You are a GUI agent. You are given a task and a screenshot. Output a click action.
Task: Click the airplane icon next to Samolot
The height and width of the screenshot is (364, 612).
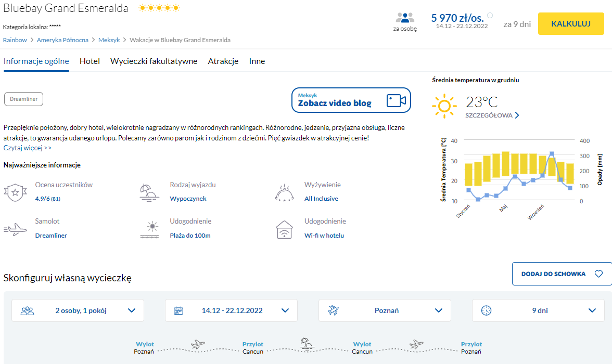[15, 229]
